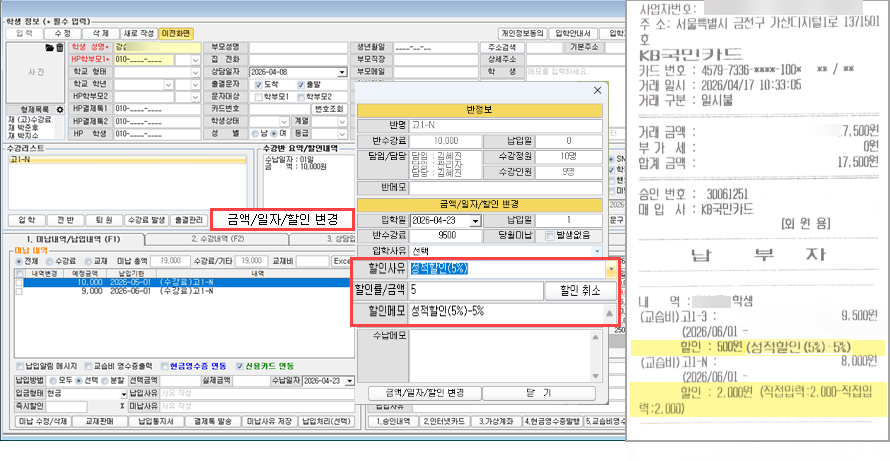Enable the 납입알림 메시지 checkbox
890x461 pixels.
click(x=20, y=364)
